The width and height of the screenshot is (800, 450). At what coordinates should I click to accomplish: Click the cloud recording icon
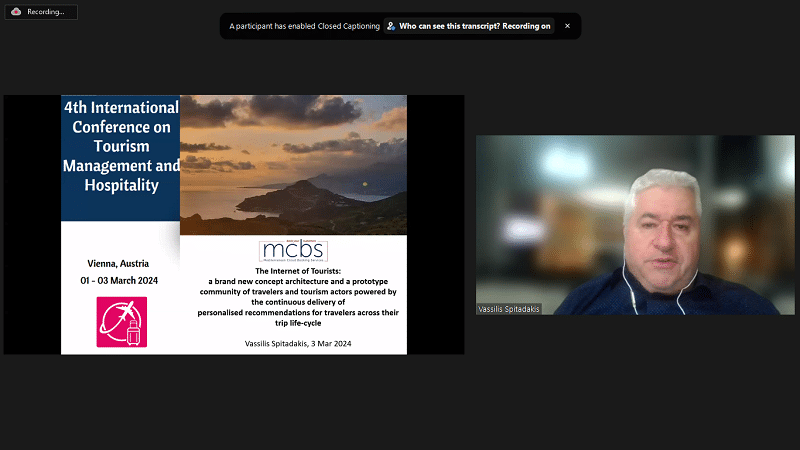pos(16,12)
